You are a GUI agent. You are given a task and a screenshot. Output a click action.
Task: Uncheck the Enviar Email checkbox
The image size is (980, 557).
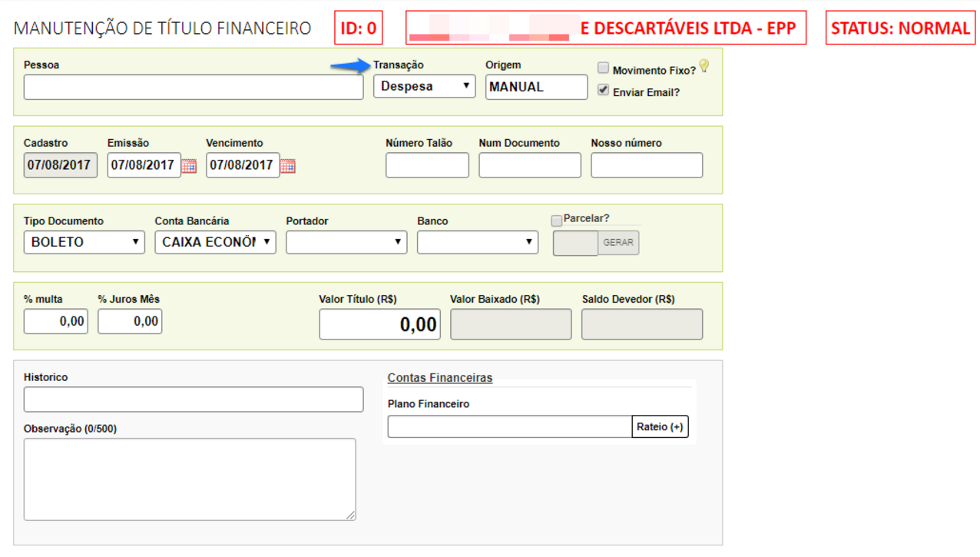pyautogui.click(x=604, y=91)
